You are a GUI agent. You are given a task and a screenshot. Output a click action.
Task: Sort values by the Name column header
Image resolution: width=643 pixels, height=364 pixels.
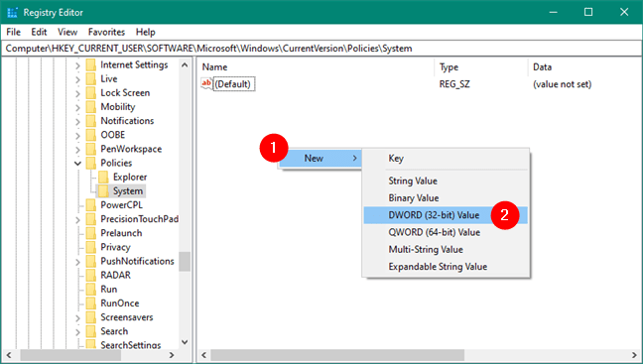317,67
